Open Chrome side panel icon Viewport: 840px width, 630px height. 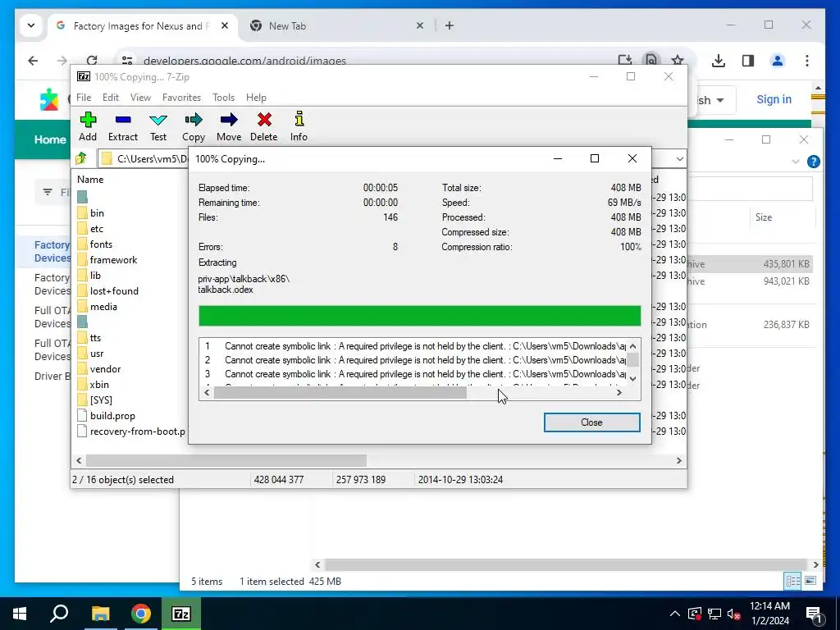pos(748,61)
